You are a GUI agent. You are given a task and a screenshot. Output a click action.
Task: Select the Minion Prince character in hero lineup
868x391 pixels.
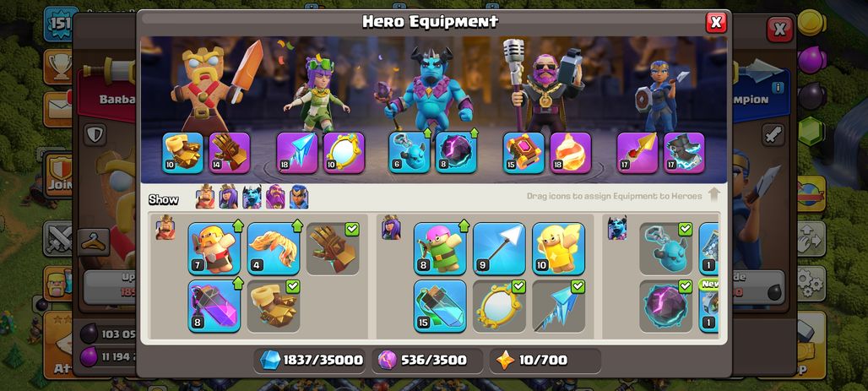[x=429, y=89]
